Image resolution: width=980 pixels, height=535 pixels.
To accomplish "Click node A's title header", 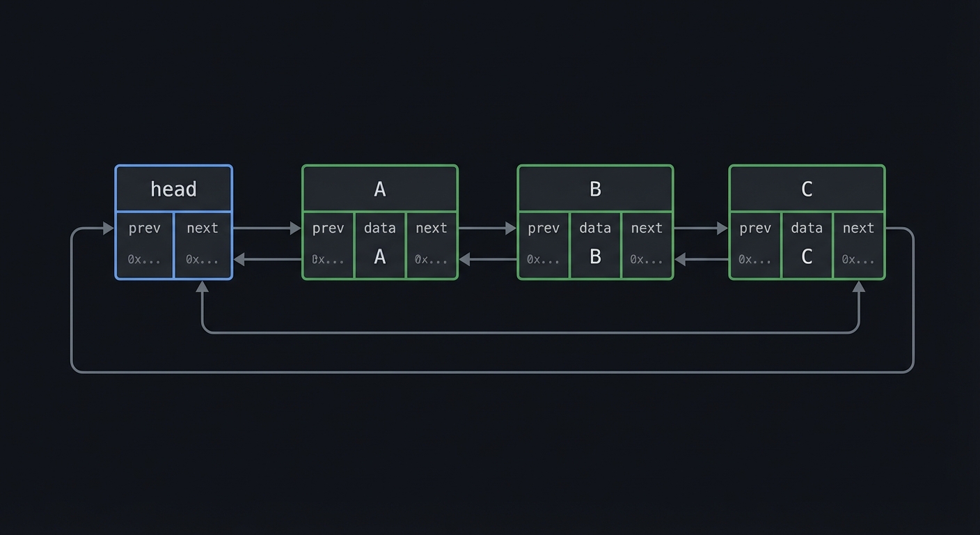I will point(379,189).
